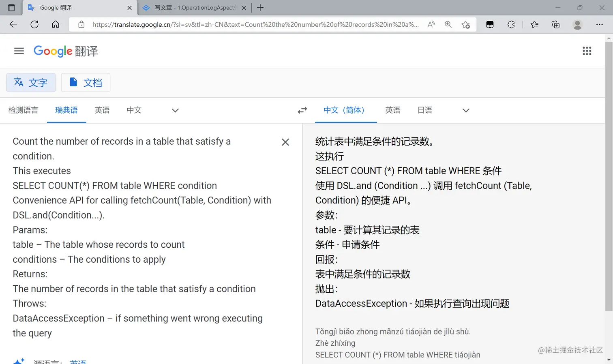Clear the source text
The width and height of the screenshot is (613, 364).
(285, 142)
